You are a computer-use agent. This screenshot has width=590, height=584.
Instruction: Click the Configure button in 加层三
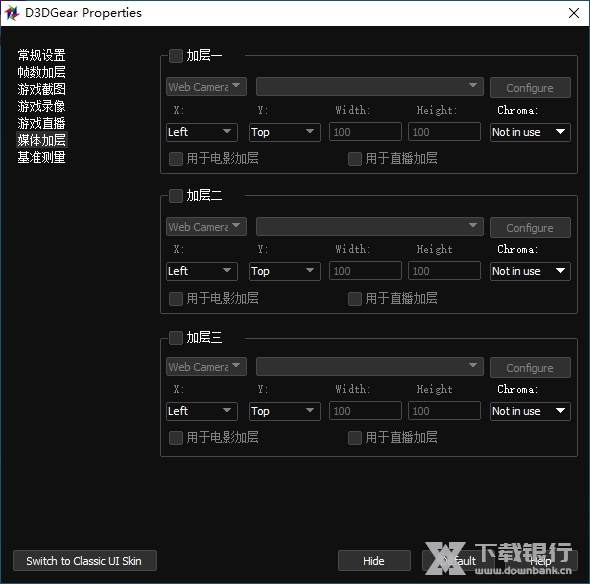tap(530, 368)
